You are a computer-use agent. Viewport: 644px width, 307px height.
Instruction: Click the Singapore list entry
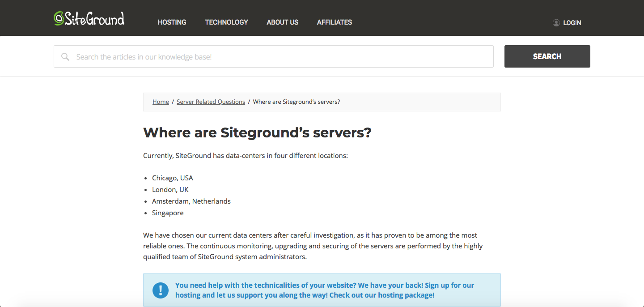pyautogui.click(x=168, y=213)
